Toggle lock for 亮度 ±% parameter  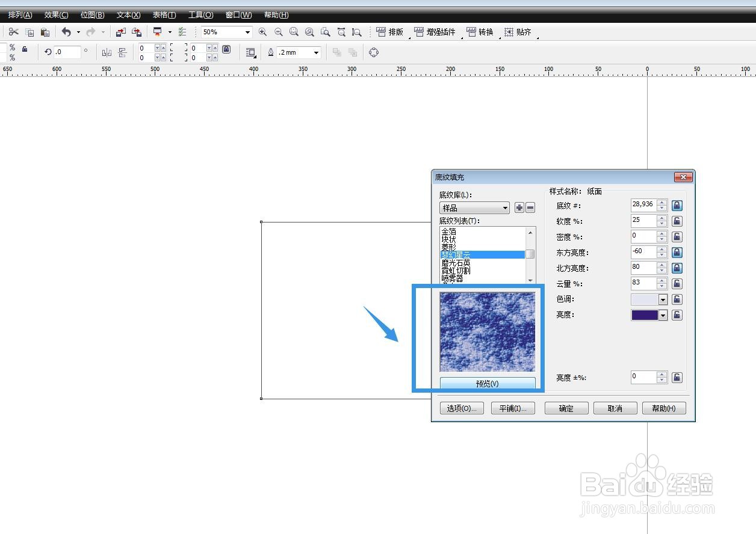click(x=677, y=378)
